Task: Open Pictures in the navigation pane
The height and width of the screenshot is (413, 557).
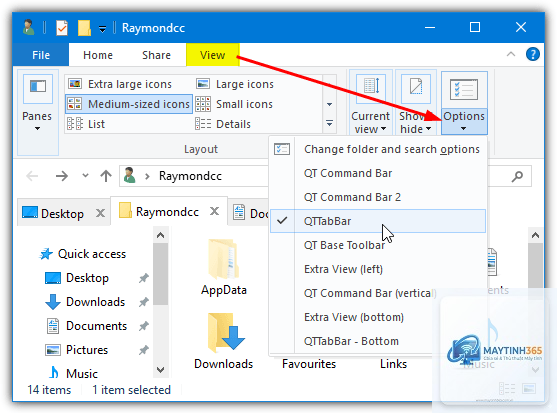Action: click(x=77, y=350)
